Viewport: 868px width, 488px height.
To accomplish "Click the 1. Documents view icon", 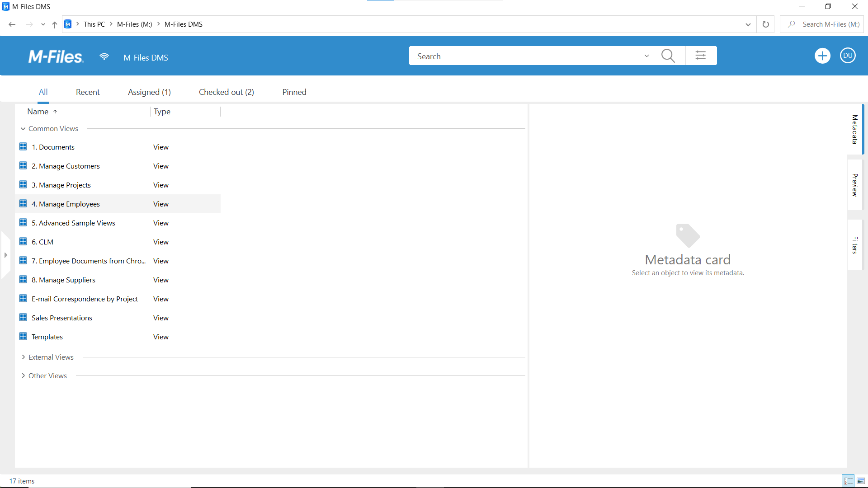I will pos(23,146).
